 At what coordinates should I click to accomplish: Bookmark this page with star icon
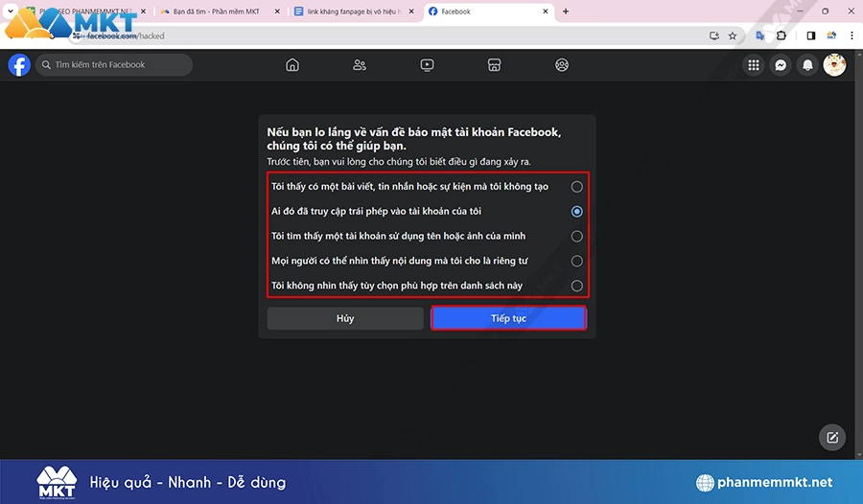coord(732,35)
